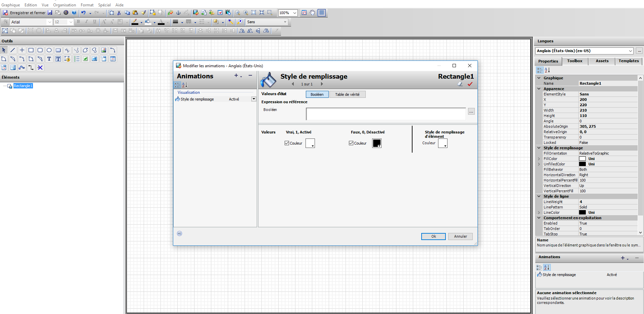The height and width of the screenshot is (314, 644).
Task: Open the Organisation menu
Action: click(65, 5)
